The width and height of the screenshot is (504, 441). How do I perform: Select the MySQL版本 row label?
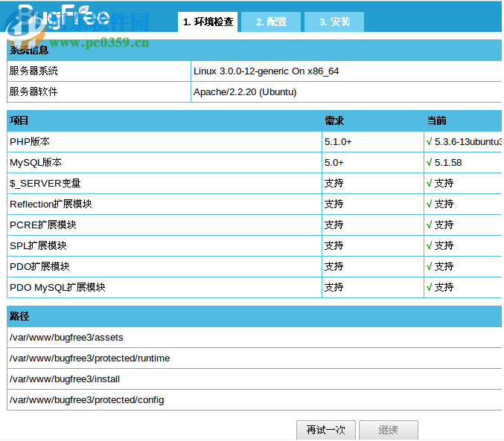35,162
